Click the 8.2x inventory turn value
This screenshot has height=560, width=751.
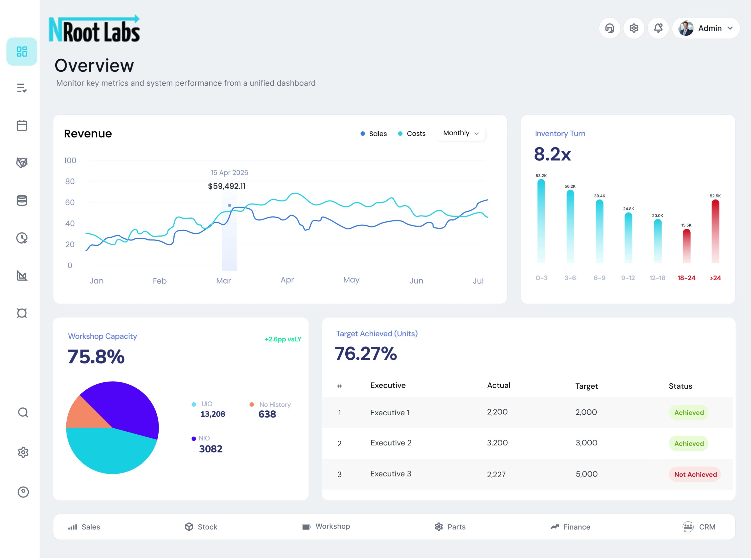point(552,154)
